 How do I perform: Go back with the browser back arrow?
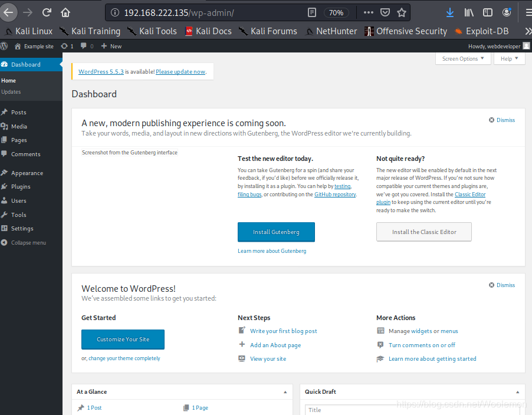pos(8,13)
